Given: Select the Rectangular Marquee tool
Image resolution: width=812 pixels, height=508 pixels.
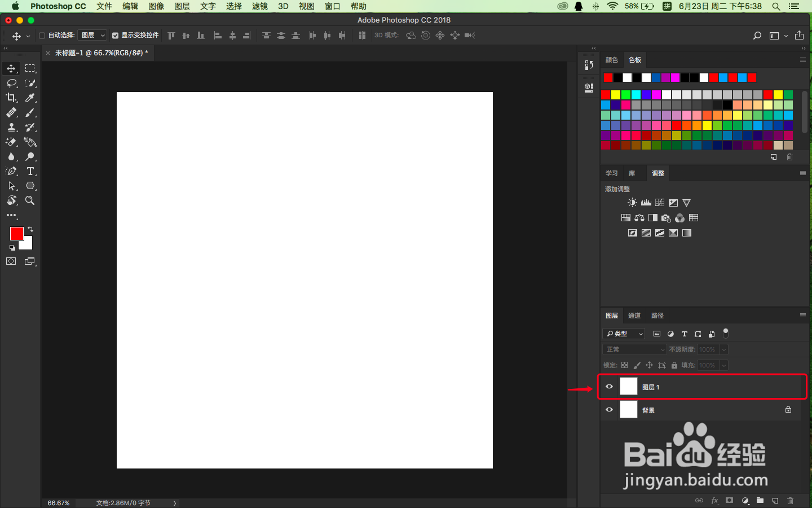Looking at the screenshot, I should tap(30, 68).
